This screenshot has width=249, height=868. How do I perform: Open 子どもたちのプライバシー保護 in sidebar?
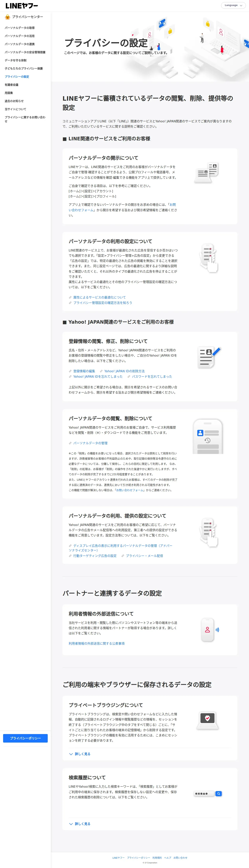click(x=24, y=68)
